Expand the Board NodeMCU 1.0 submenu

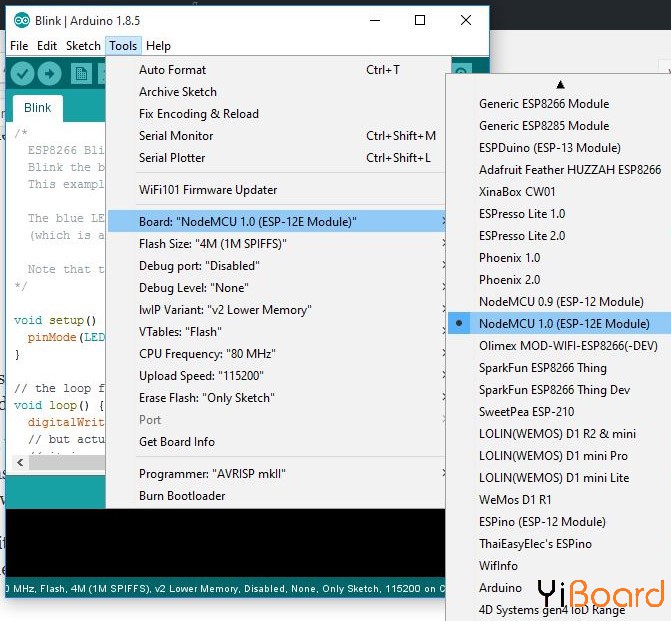[276, 222]
